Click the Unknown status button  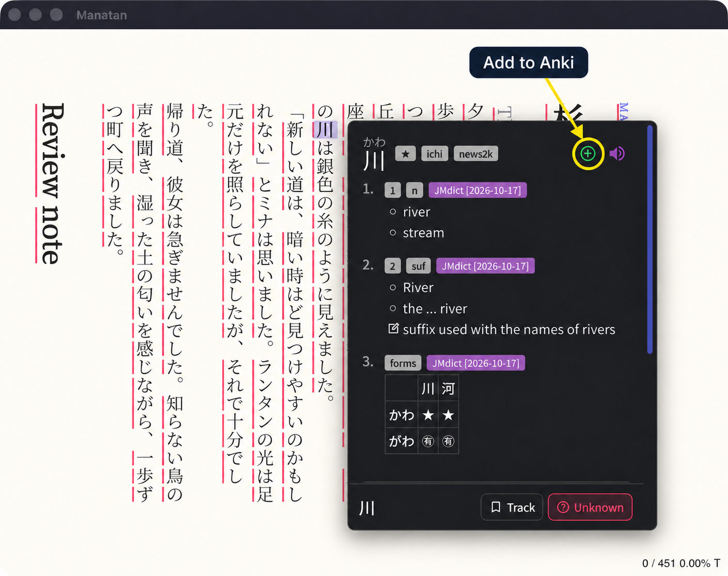(x=590, y=507)
